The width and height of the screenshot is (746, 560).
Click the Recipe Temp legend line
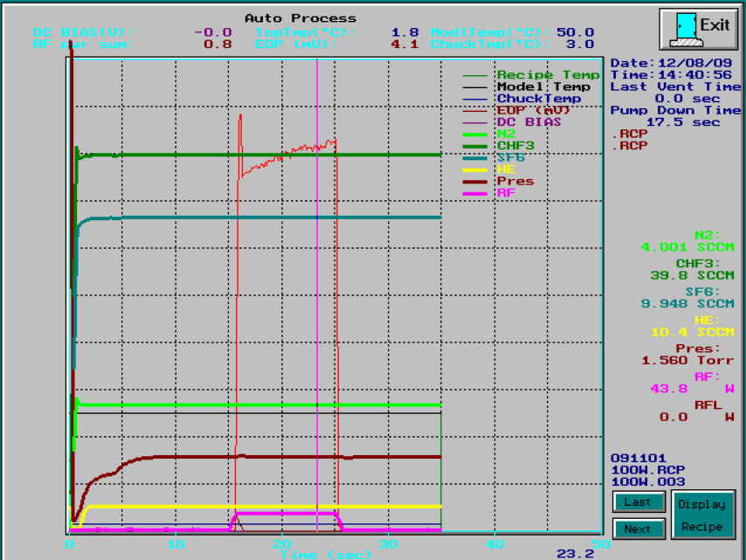click(475, 75)
